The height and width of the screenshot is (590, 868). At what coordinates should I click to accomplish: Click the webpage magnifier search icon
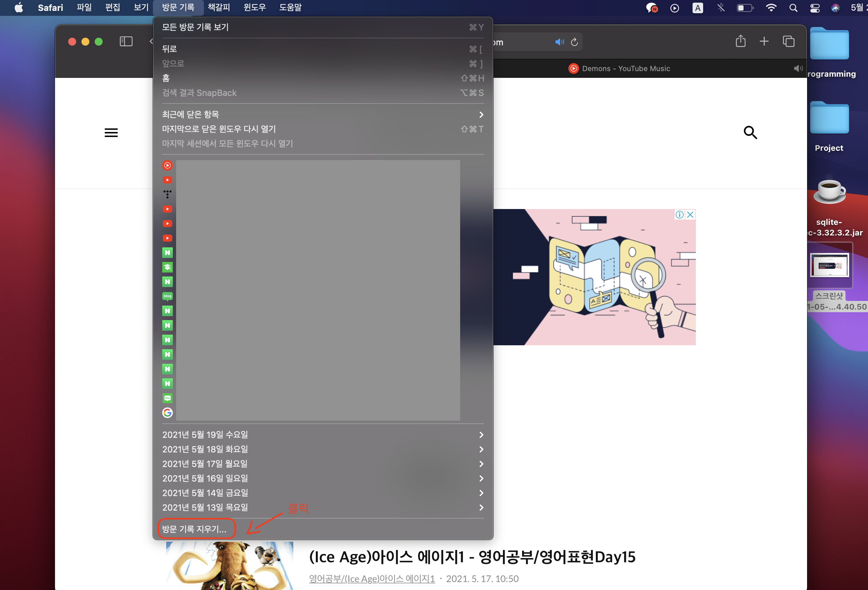[750, 133]
